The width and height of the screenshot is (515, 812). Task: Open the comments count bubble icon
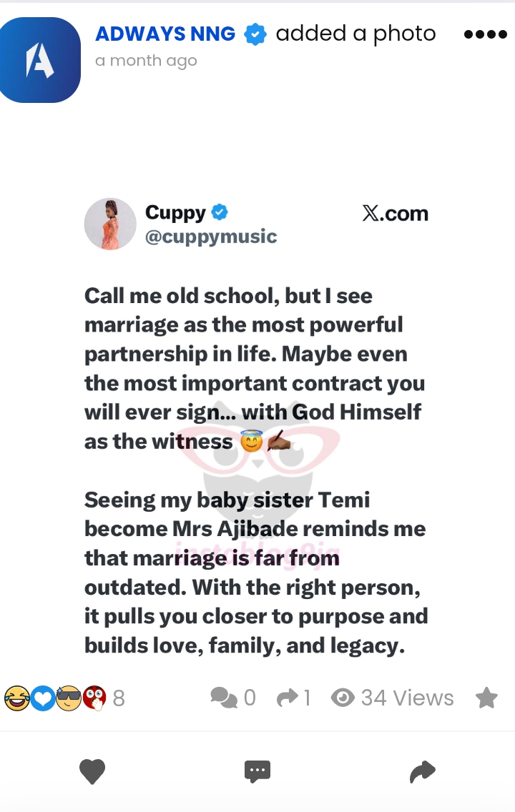(224, 698)
